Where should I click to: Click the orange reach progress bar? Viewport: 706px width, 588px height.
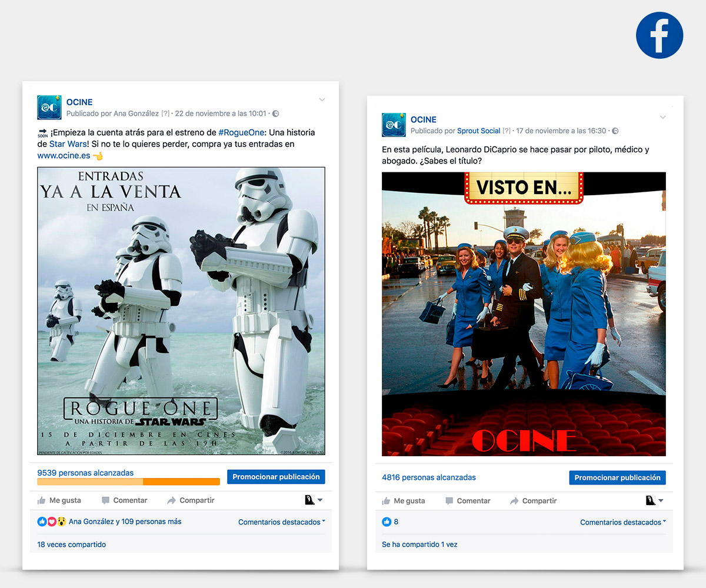point(128,482)
